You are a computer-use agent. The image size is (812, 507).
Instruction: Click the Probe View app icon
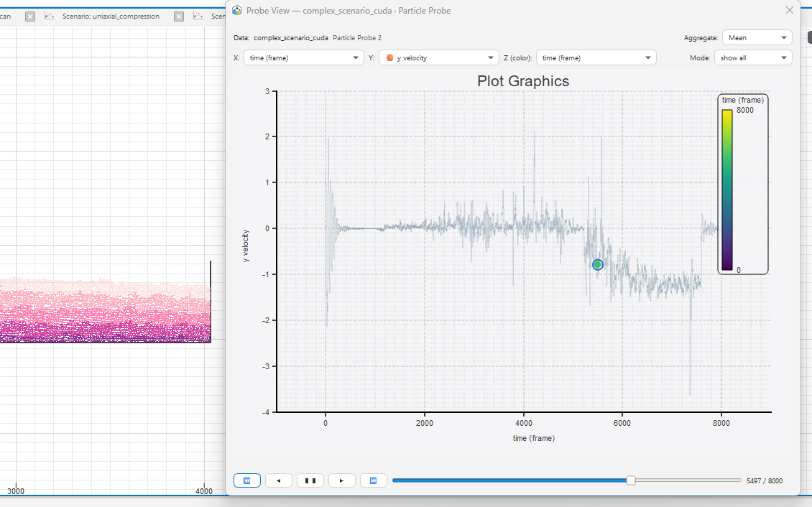237,10
